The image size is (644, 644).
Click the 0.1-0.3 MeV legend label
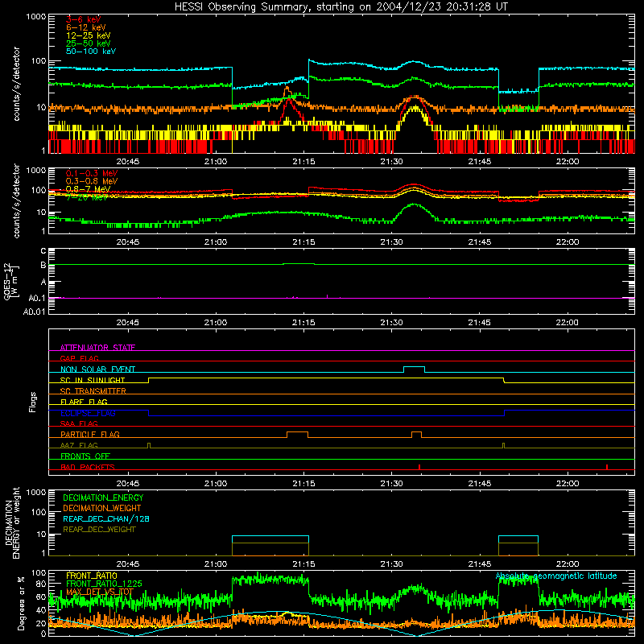92,173
